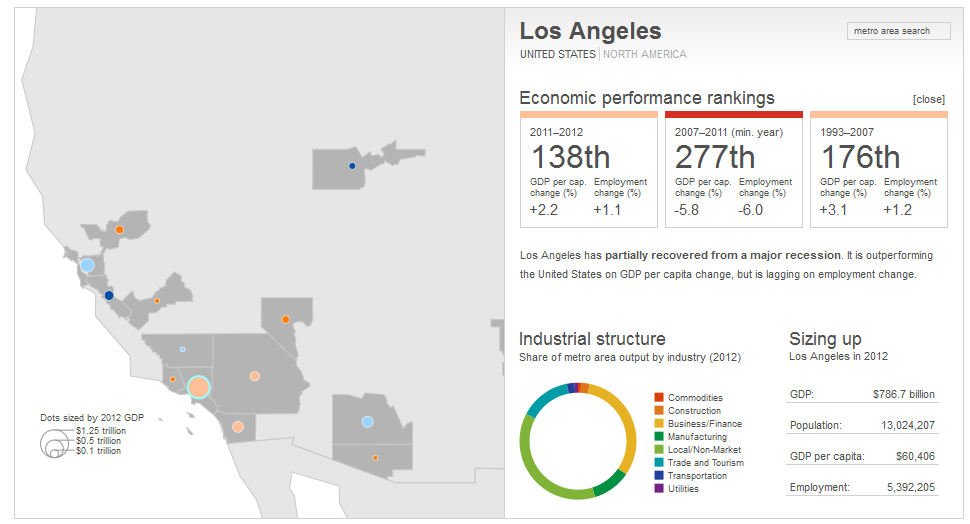This screenshot has width=970, height=524.
Task: Select the light blue Phoenix metro dot
Action: (367, 422)
